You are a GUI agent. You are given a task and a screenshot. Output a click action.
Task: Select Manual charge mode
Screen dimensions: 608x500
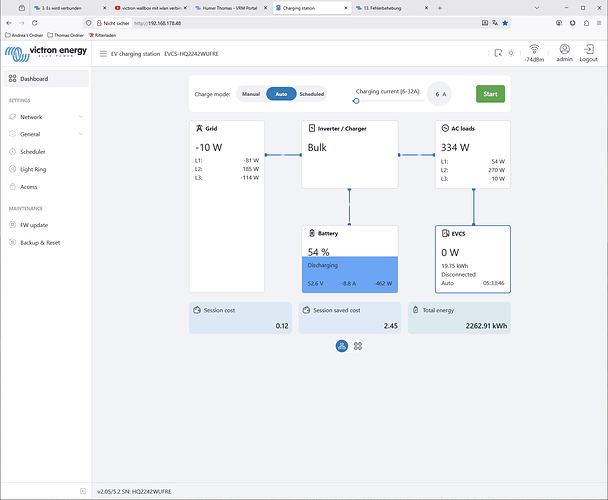pyautogui.click(x=251, y=94)
